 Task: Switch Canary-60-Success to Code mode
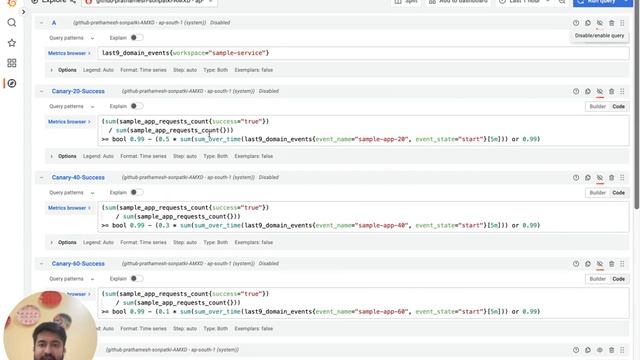(618, 279)
